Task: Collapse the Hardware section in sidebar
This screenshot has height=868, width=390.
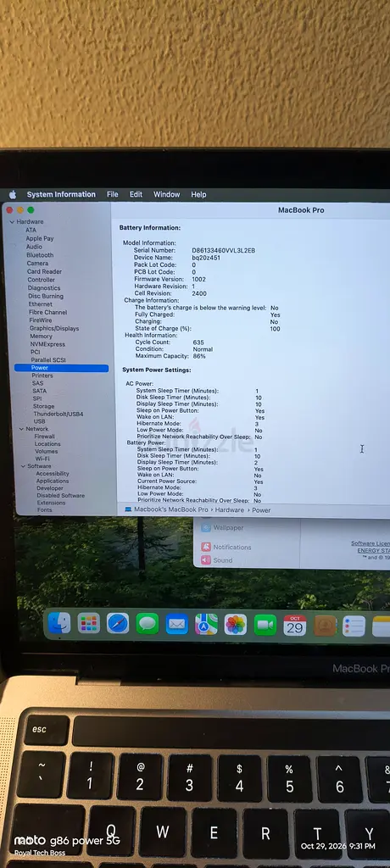Action: coord(12,222)
